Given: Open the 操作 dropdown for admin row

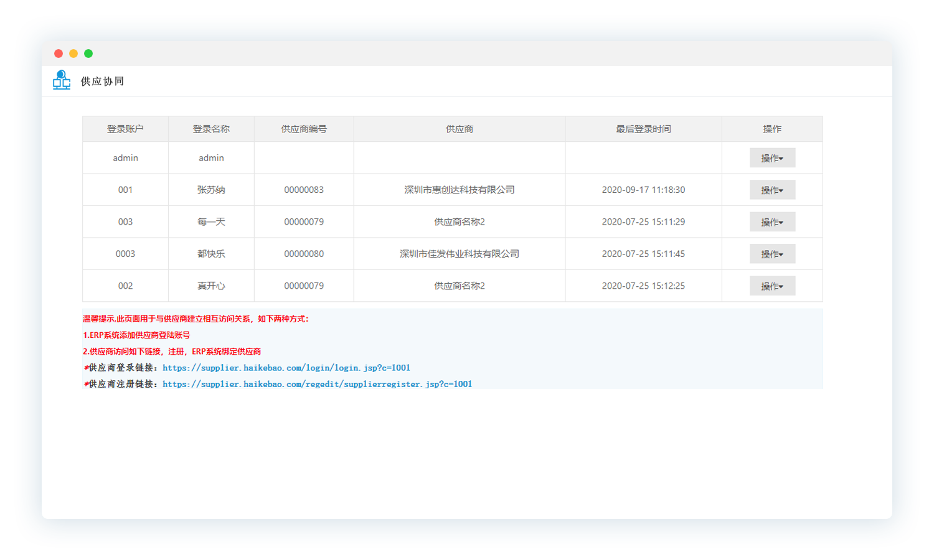Looking at the screenshot, I should point(772,158).
